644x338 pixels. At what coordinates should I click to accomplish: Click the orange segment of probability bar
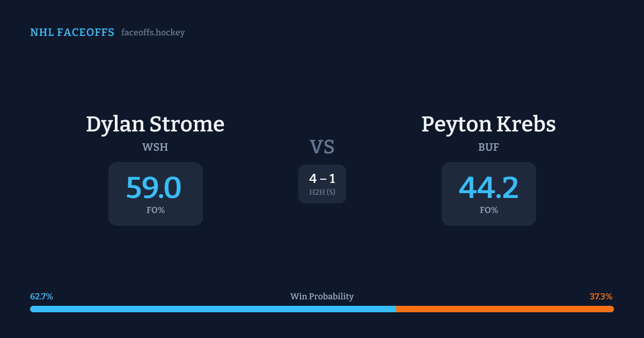click(x=504, y=309)
